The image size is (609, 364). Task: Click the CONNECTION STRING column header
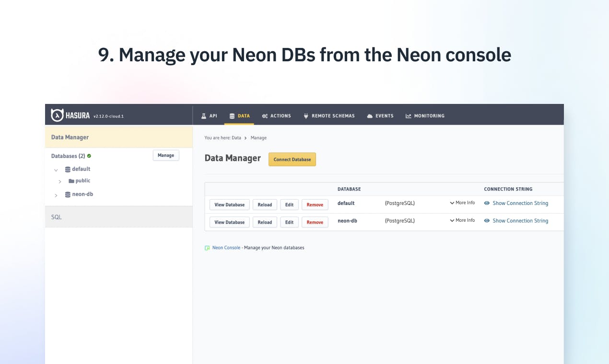pos(508,189)
